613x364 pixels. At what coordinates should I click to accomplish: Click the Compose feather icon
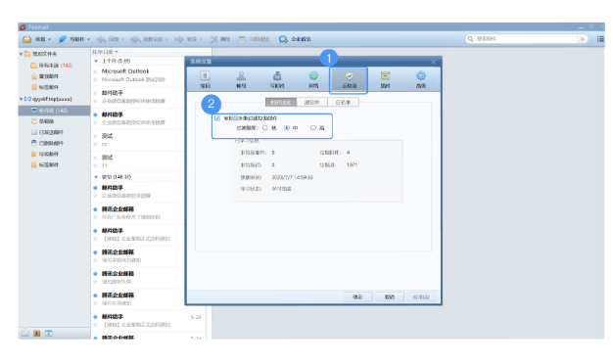pos(62,39)
